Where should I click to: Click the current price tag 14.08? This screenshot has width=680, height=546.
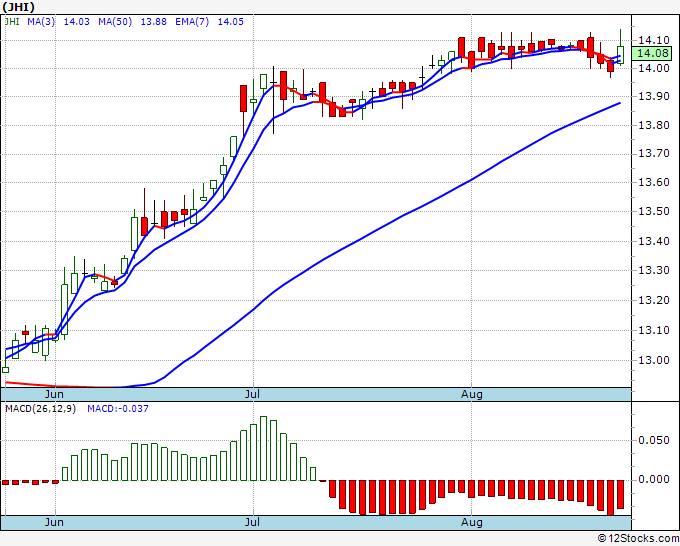[654, 53]
